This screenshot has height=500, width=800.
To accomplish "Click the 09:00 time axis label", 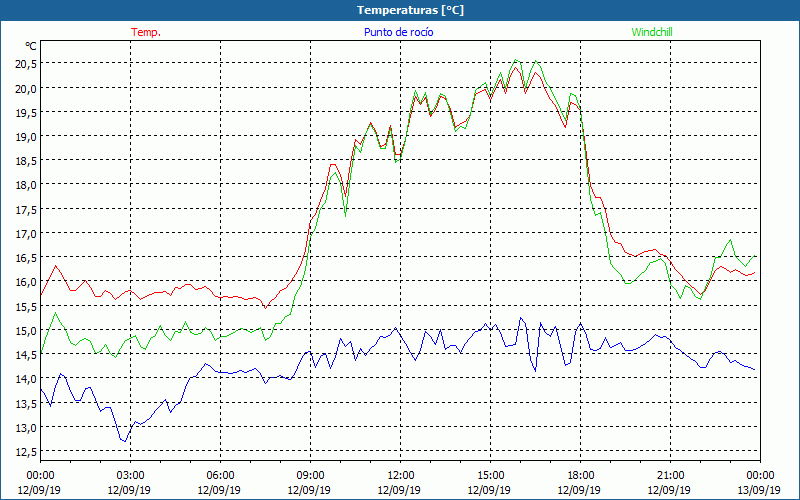I will (x=310, y=476).
